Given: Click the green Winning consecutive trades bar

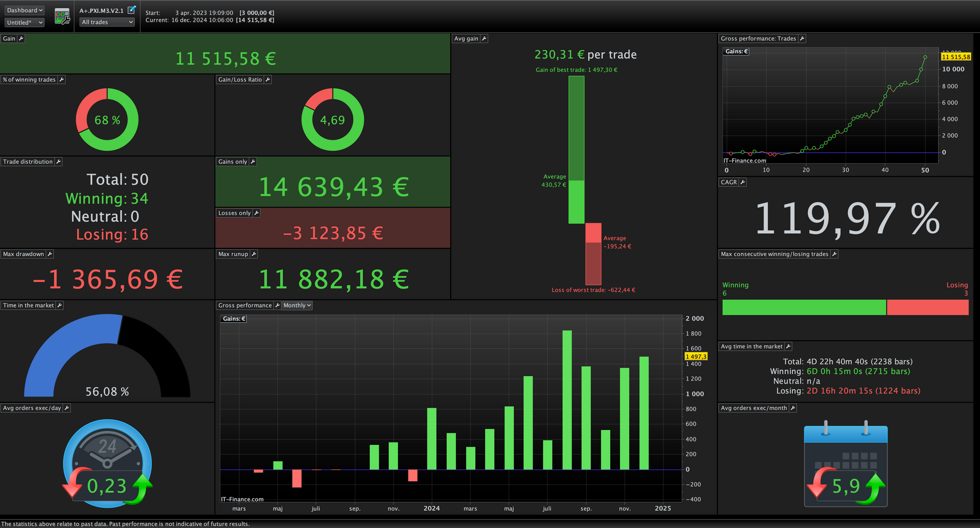Looking at the screenshot, I should point(804,307).
